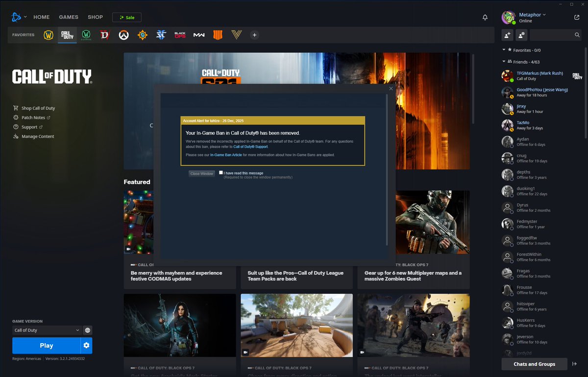
Task: Add a game to favorites bar
Action: (254, 35)
